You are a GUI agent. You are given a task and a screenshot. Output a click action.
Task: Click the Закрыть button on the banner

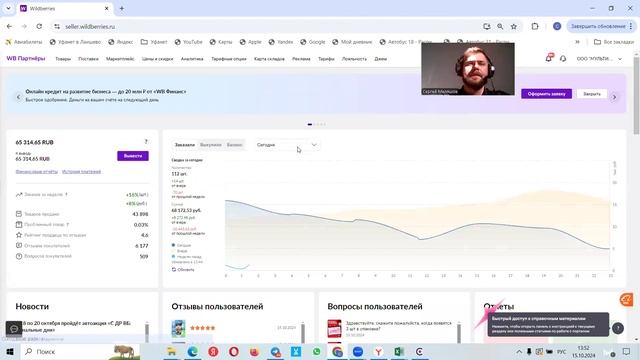(591, 94)
